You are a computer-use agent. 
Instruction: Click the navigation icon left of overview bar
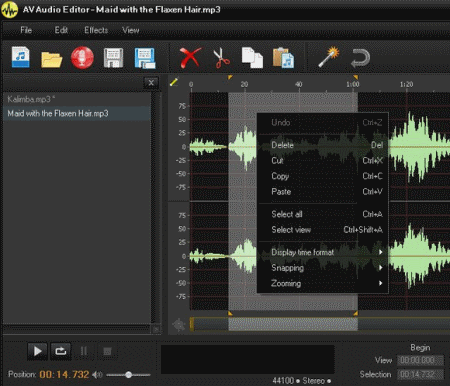pyautogui.click(x=179, y=324)
